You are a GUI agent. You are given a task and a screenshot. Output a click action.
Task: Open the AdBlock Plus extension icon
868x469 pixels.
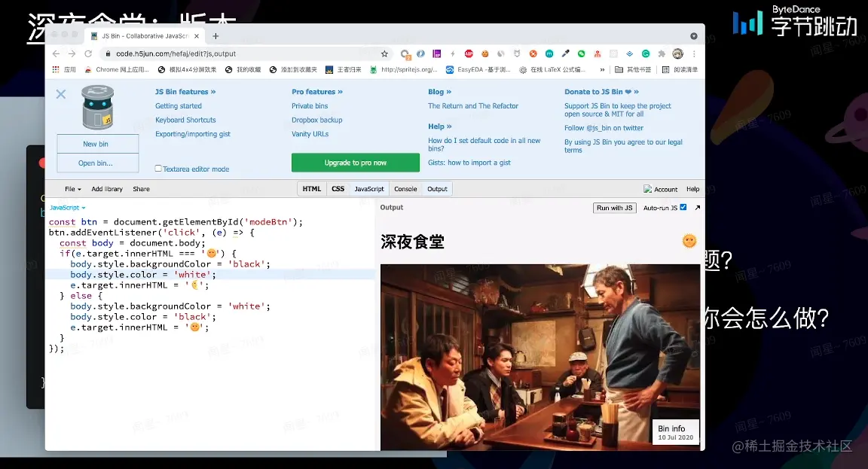[x=469, y=53]
